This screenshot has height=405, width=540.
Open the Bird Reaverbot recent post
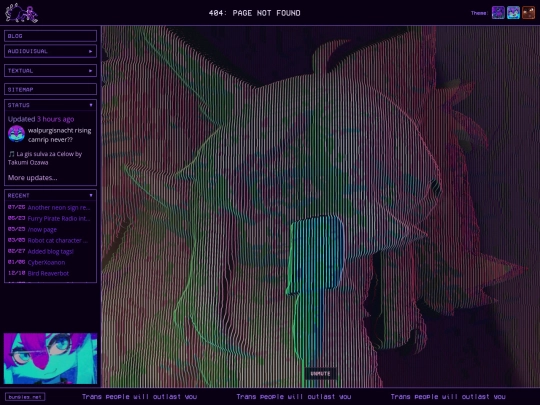[x=48, y=273]
